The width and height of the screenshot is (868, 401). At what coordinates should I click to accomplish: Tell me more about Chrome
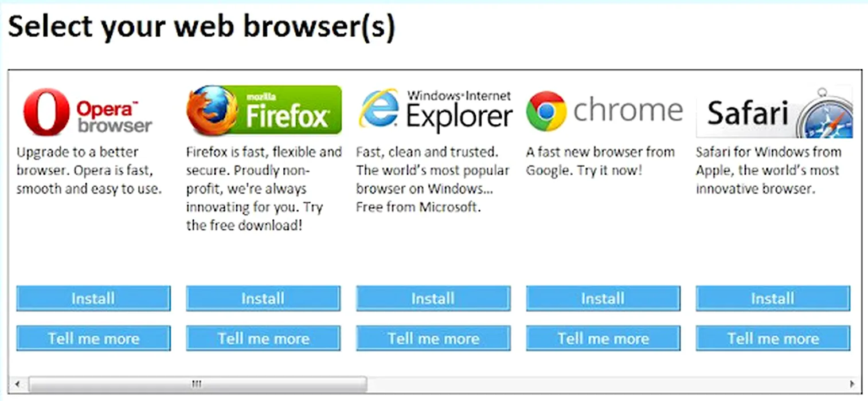click(603, 339)
